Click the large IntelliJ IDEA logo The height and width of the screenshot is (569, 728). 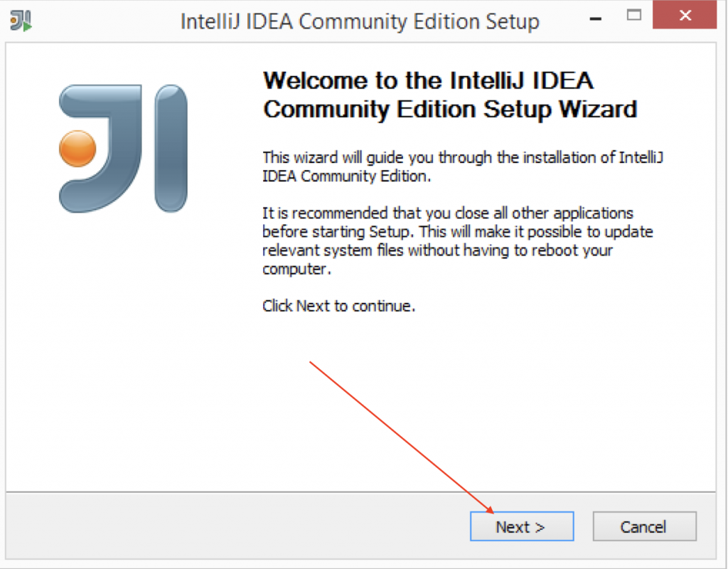(124, 149)
